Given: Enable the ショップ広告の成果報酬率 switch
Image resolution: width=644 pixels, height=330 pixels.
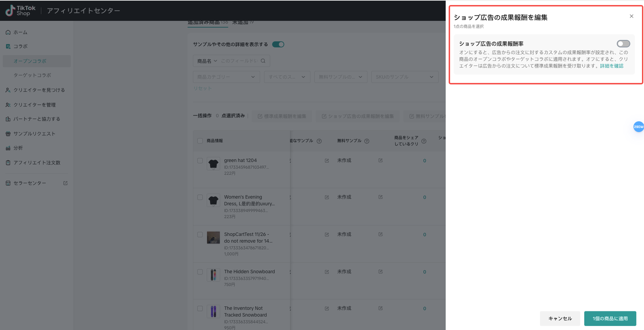Looking at the screenshot, I should tap(623, 44).
